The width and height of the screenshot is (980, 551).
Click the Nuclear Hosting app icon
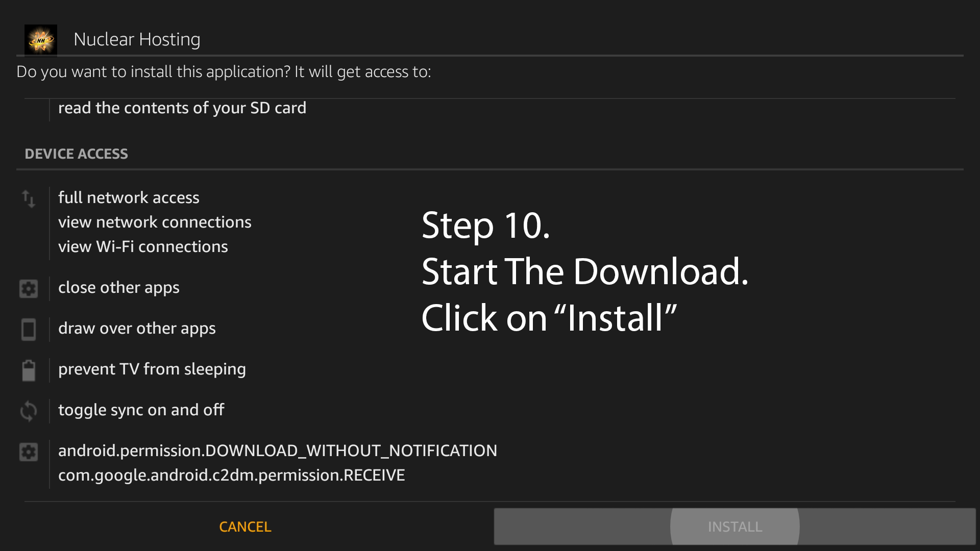click(x=41, y=40)
